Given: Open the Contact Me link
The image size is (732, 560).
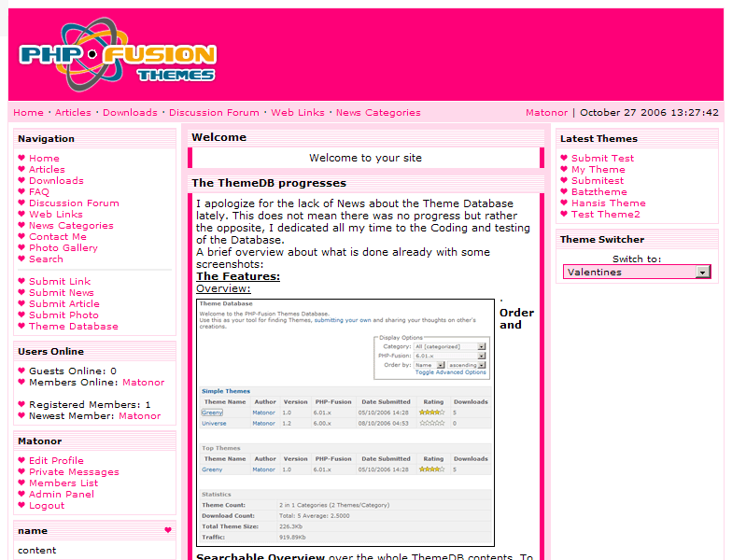Looking at the screenshot, I should (x=58, y=237).
